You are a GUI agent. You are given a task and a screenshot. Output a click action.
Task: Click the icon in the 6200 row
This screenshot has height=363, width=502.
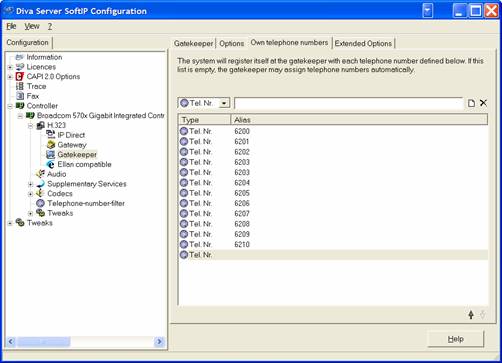coord(184,131)
